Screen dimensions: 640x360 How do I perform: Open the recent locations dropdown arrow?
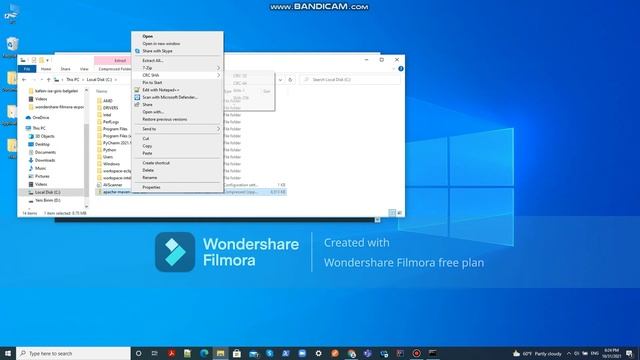click(x=41, y=80)
